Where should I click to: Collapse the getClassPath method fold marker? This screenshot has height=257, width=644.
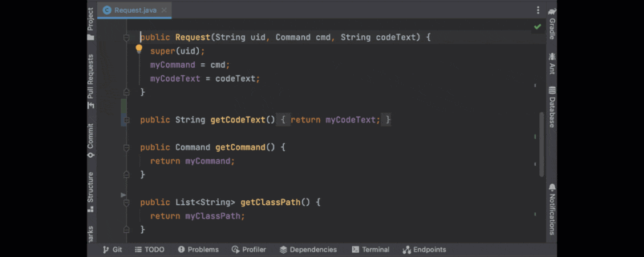pyautogui.click(x=127, y=202)
